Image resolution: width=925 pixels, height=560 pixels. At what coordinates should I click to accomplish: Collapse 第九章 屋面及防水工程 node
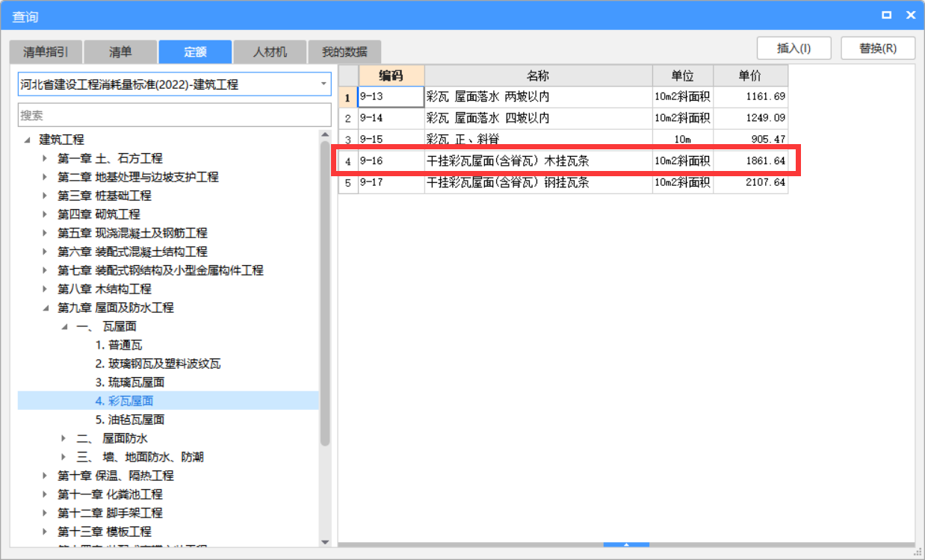(x=46, y=308)
